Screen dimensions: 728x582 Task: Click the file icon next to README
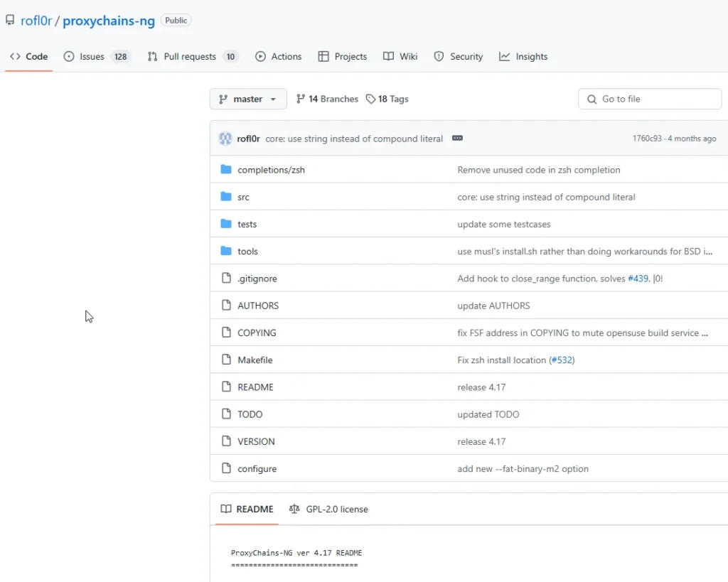pyautogui.click(x=226, y=386)
